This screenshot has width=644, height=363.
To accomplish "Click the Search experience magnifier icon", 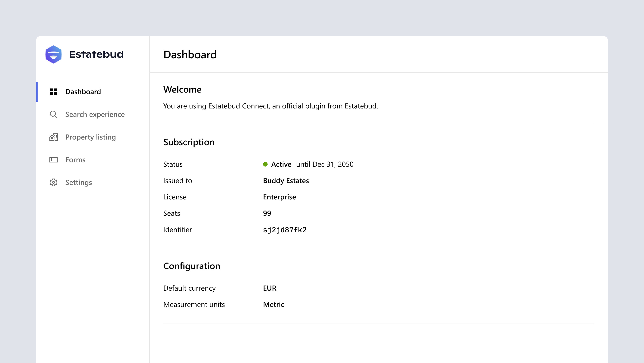I will point(54,114).
